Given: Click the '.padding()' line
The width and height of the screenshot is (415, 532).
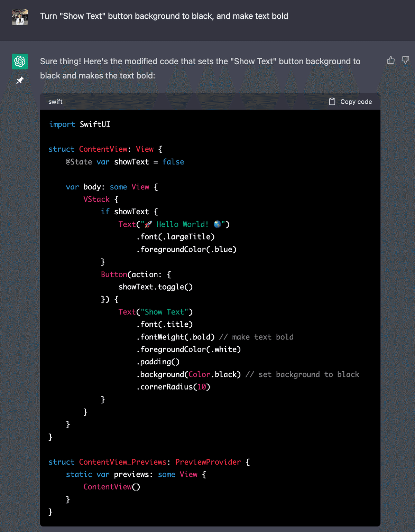Looking at the screenshot, I should click(x=158, y=362).
